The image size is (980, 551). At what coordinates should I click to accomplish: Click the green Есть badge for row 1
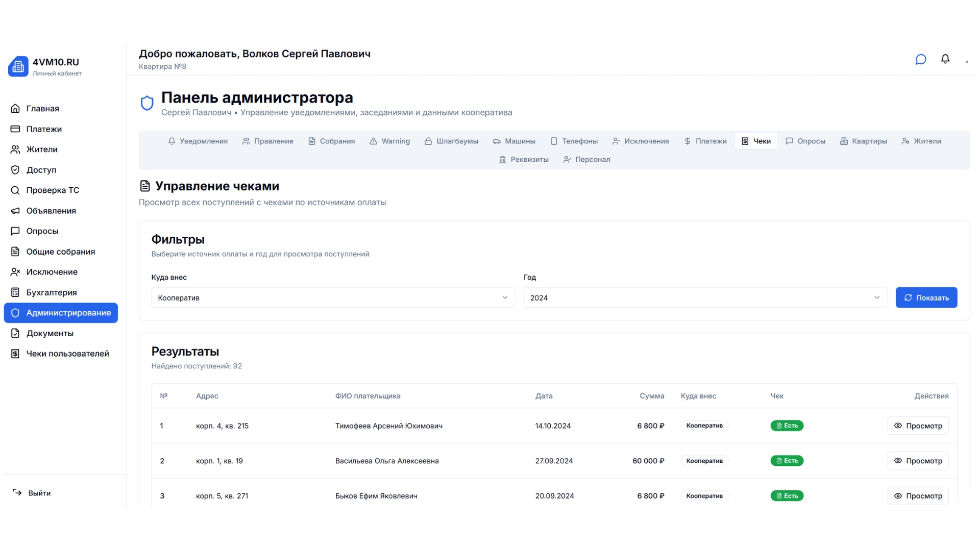click(787, 425)
